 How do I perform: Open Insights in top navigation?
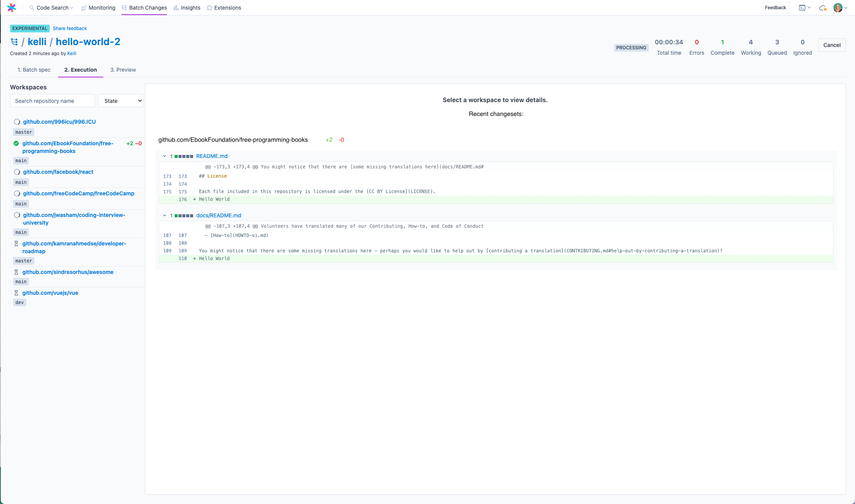pyautogui.click(x=187, y=8)
